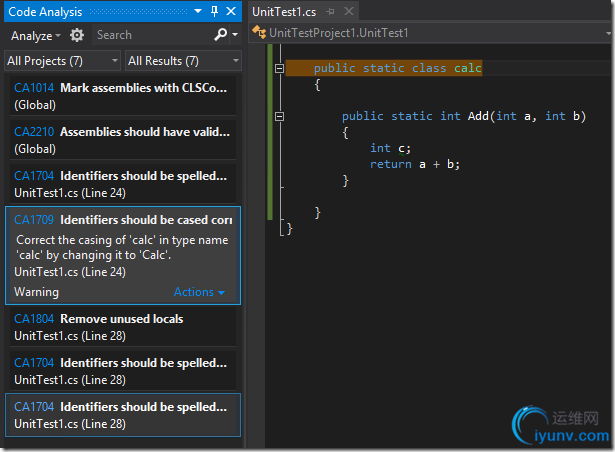Open the Actions dropdown for CA1709
Image resolution: width=615 pixels, height=452 pixels.
(199, 292)
